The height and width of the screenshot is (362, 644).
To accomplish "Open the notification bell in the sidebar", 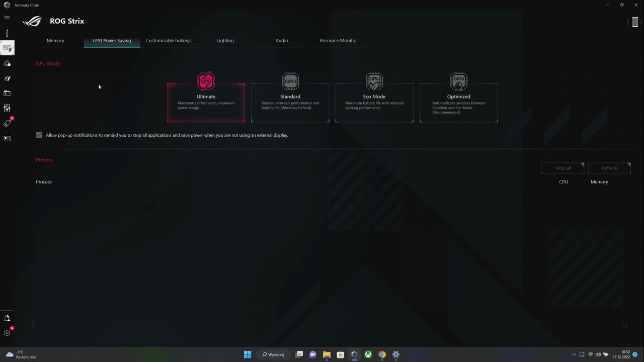I will [x=7, y=318].
